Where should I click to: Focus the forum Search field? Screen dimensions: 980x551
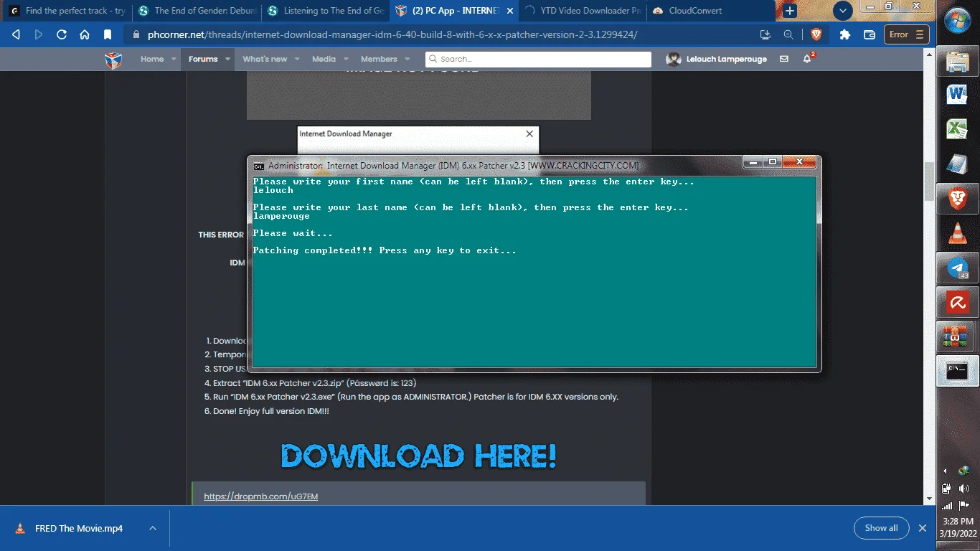(538, 59)
